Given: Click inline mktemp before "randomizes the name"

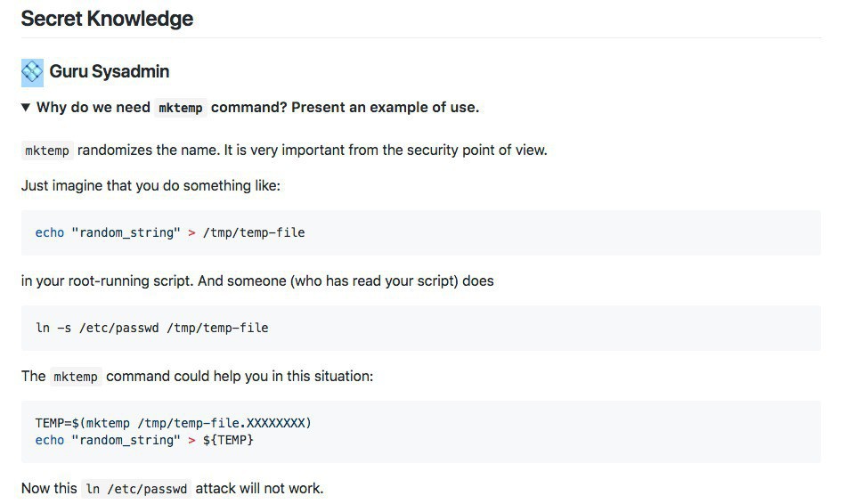Looking at the screenshot, I should pyautogui.click(x=47, y=150).
